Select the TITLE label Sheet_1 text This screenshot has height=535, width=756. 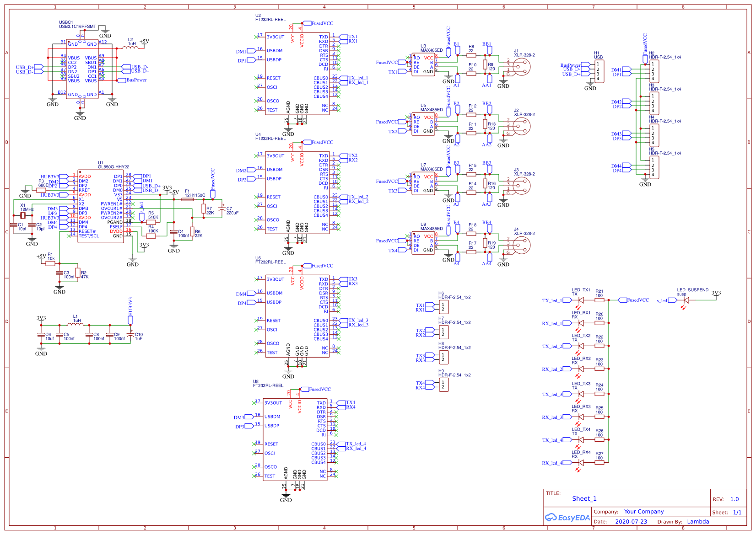pos(584,499)
